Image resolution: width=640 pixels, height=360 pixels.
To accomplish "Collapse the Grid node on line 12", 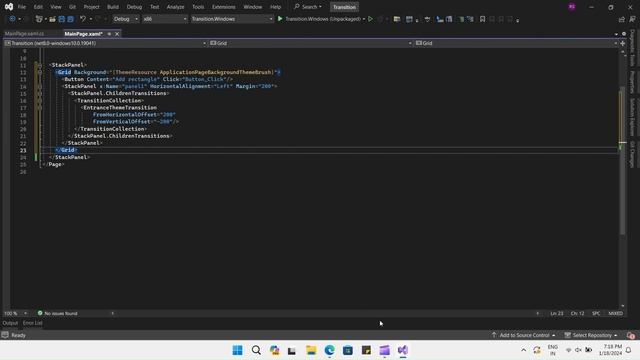I will [x=40, y=72].
